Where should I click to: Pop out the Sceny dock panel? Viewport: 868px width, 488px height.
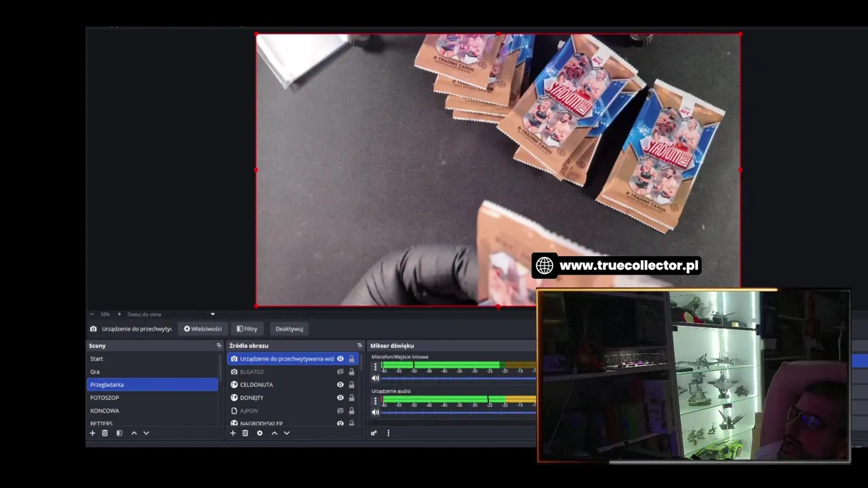pos(218,346)
